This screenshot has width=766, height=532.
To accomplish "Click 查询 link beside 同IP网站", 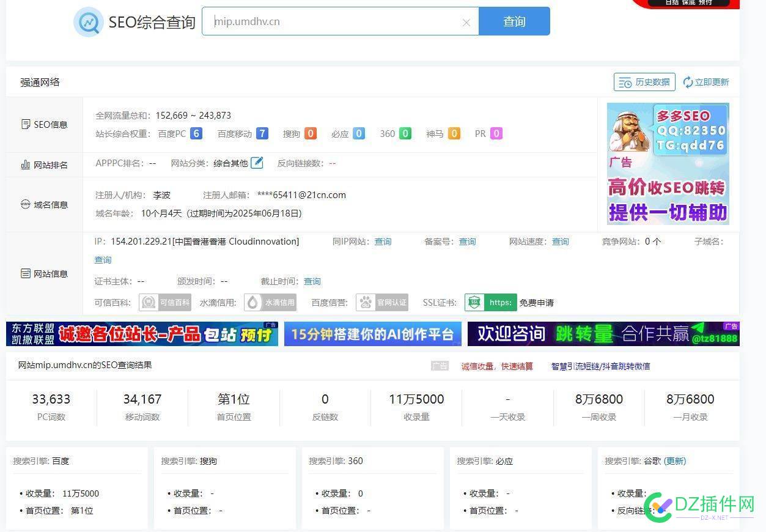I will [x=383, y=242].
